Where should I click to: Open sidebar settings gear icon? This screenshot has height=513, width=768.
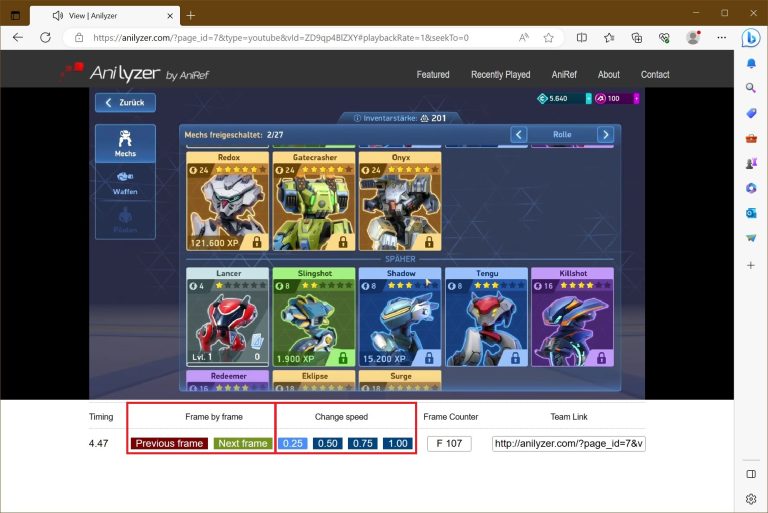click(751, 498)
